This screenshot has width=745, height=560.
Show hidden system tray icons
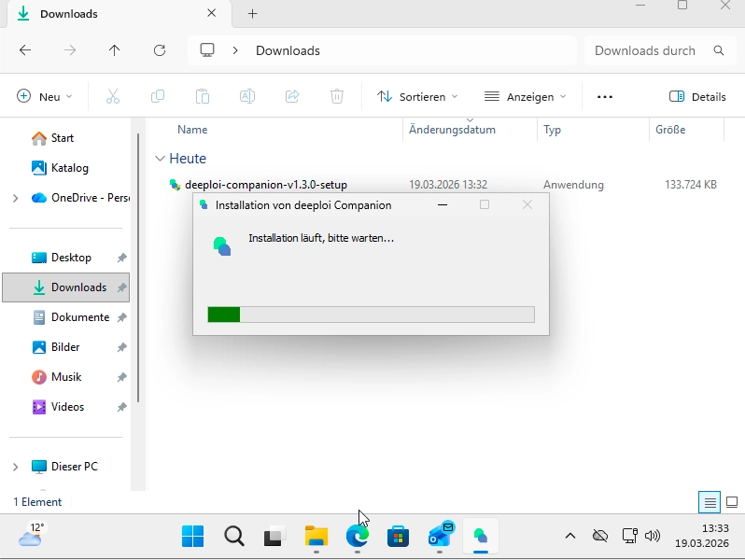(x=570, y=537)
